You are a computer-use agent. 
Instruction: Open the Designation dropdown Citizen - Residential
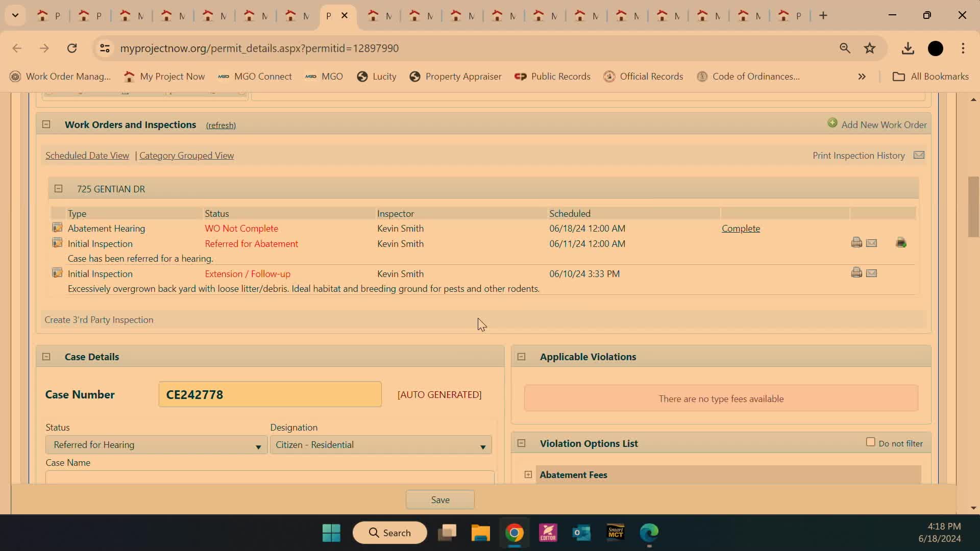(x=381, y=445)
